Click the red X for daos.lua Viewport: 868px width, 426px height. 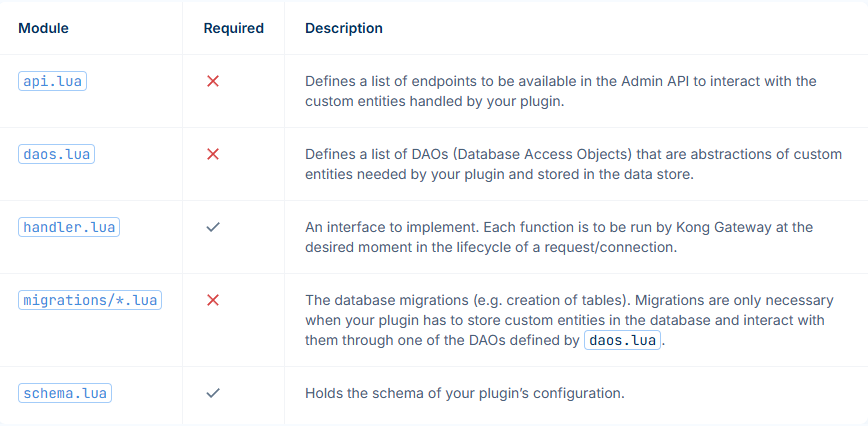212,154
